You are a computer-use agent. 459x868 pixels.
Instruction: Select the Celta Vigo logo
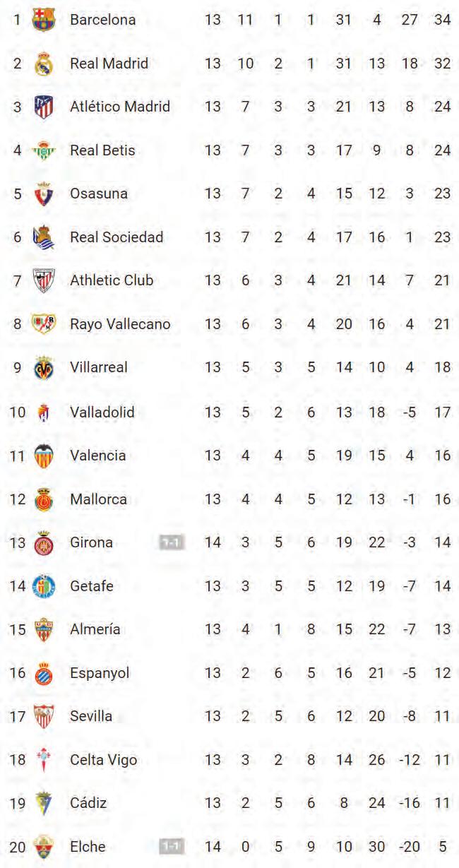[x=44, y=760]
